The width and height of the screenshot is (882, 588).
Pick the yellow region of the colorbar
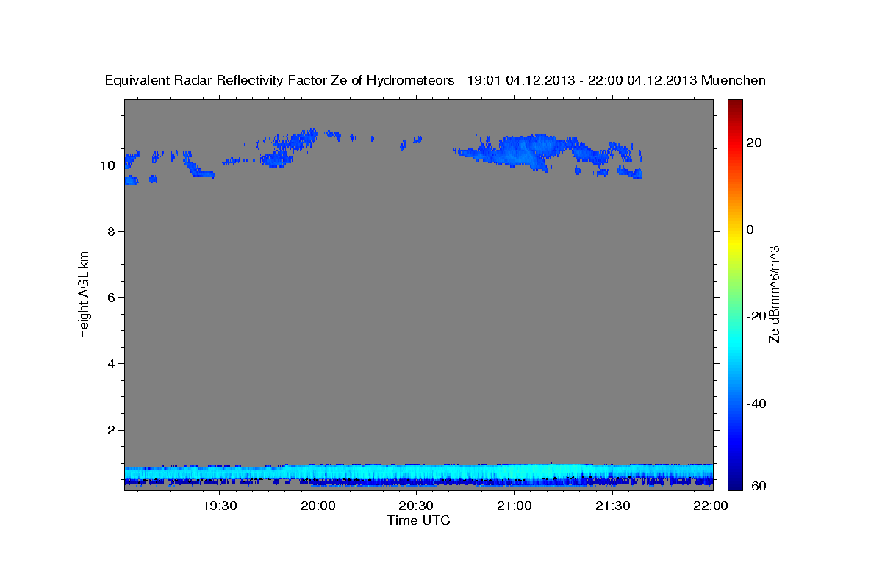[x=735, y=243]
